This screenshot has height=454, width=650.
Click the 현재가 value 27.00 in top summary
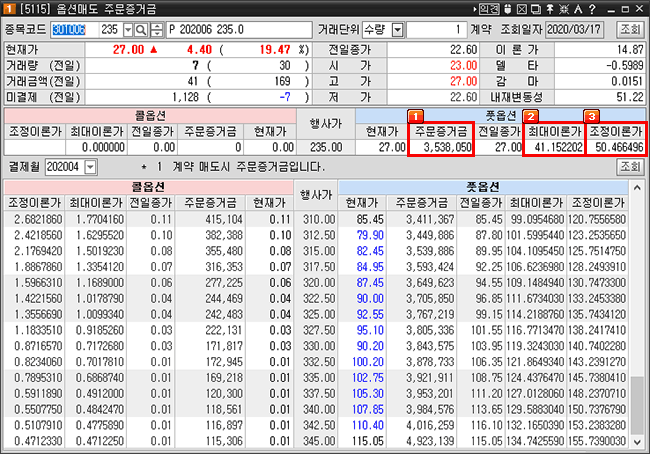click(x=129, y=50)
